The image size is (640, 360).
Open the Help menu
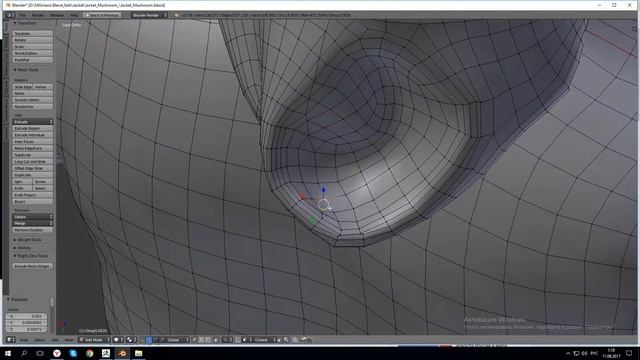point(74,15)
